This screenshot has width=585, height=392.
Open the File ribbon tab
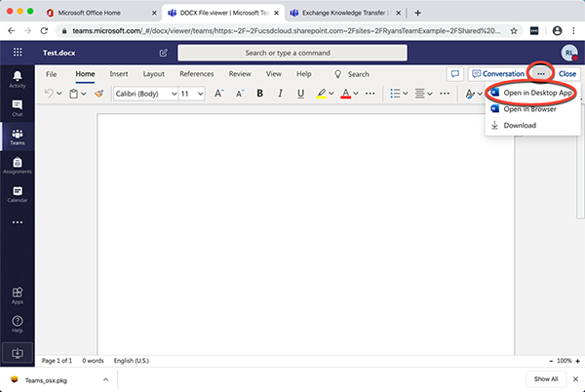51,74
